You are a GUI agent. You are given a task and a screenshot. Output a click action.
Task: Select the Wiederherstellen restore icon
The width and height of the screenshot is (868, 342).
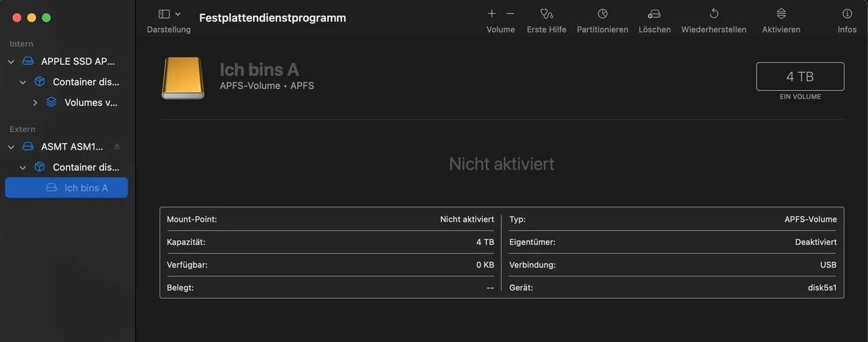click(x=714, y=14)
